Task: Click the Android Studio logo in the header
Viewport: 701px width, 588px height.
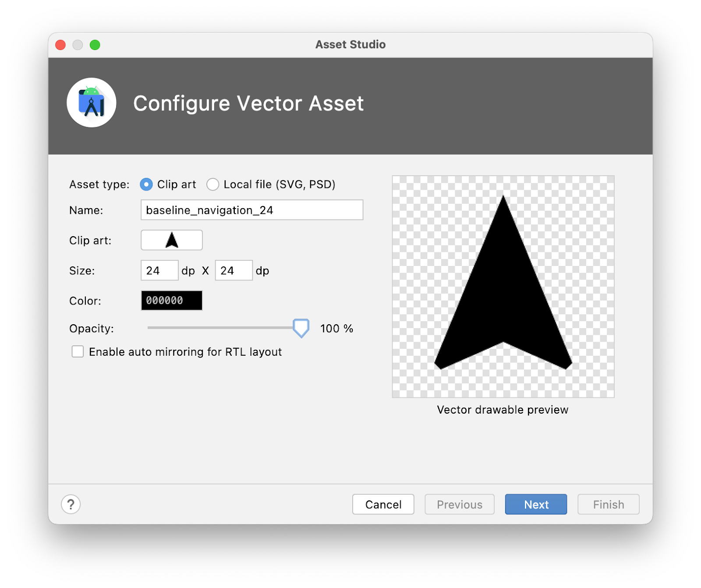Action: pos(91,103)
